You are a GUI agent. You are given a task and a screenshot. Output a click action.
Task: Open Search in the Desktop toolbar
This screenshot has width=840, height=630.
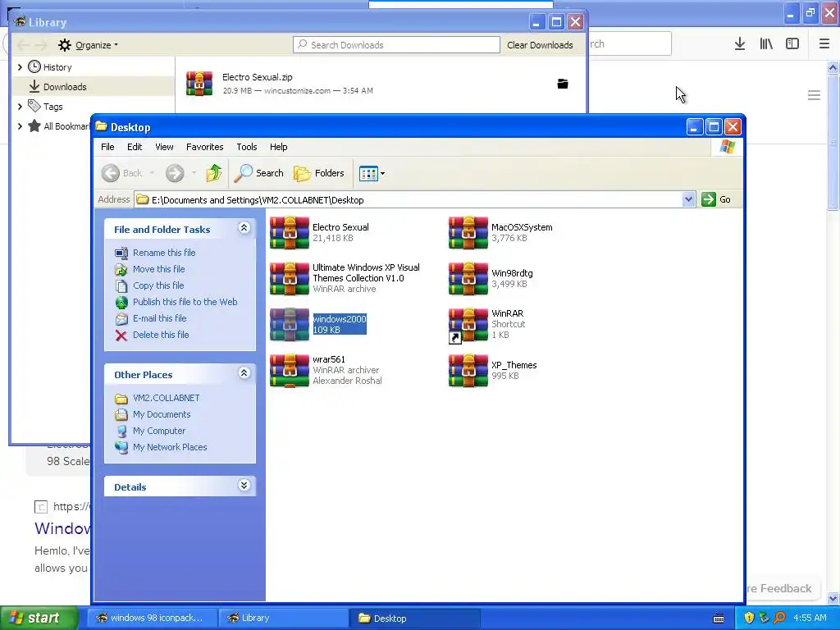click(x=259, y=173)
